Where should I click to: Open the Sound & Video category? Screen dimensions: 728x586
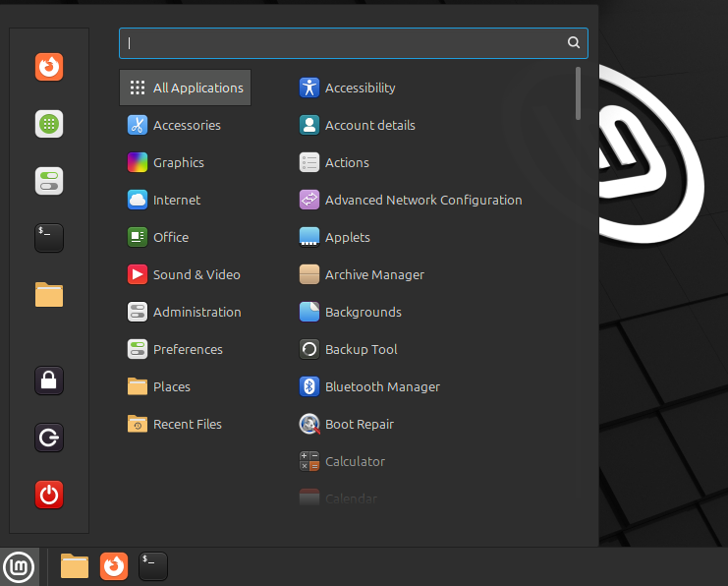coord(196,274)
